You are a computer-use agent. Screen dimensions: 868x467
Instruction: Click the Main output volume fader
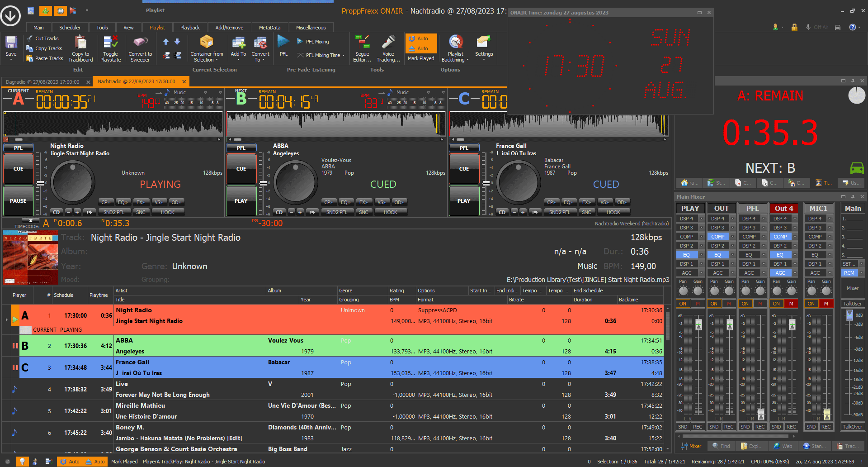coord(849,315)
